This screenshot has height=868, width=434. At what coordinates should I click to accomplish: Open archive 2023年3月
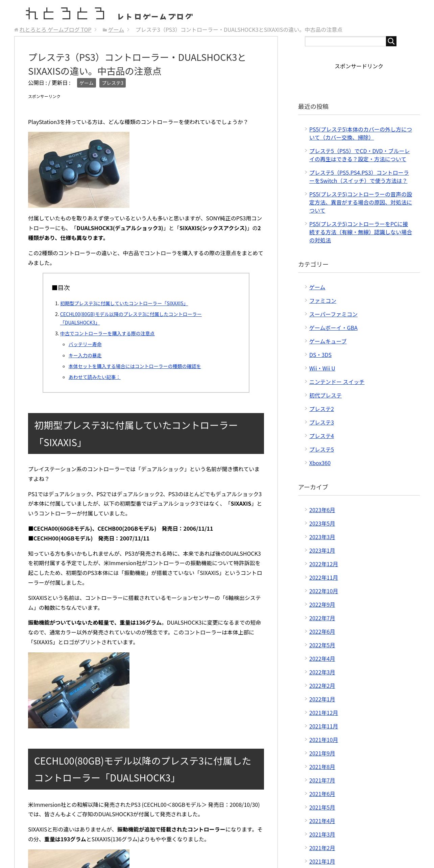click(x=322, y=537)
